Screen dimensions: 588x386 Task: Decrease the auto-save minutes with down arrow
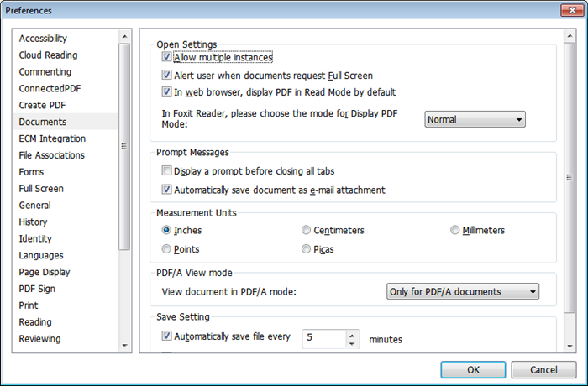[353, 343]
